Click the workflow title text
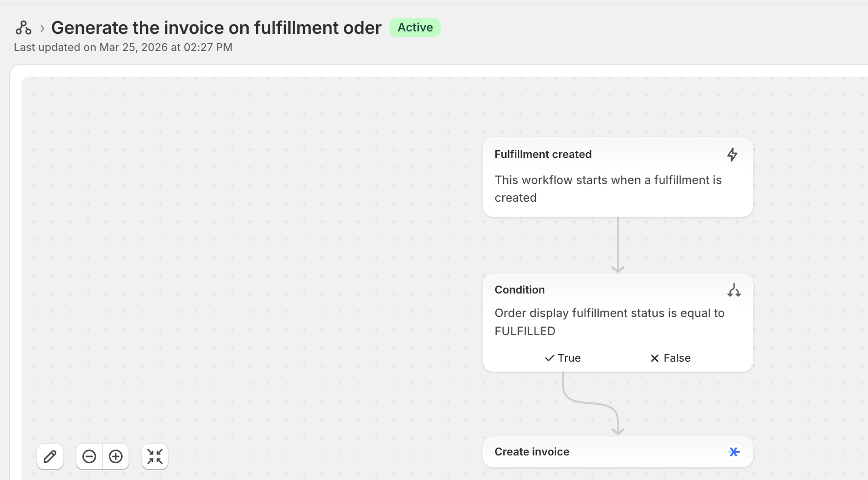 coord(216,28)
